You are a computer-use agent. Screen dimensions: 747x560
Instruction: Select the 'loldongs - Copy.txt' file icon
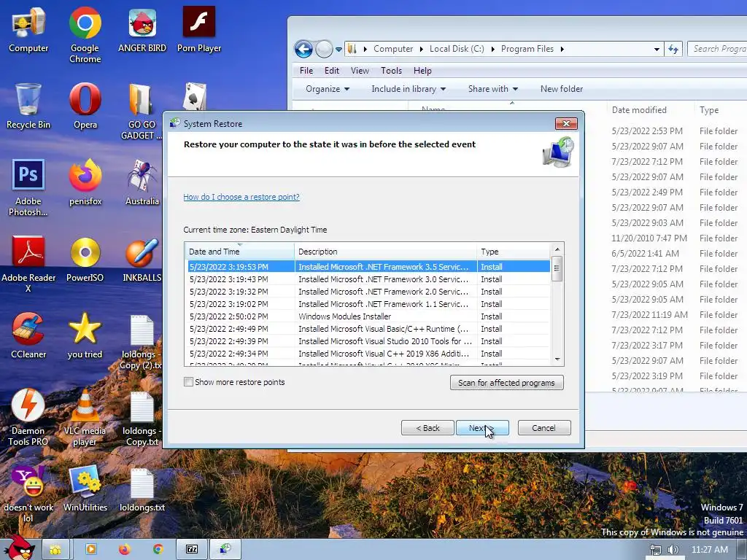pos(142,418)
